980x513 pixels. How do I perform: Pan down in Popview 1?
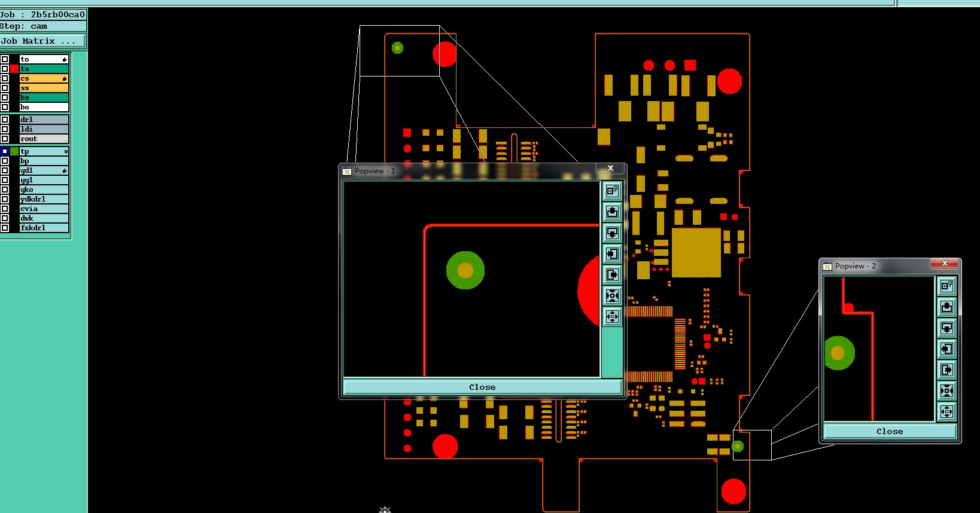(x=612, y=233)
